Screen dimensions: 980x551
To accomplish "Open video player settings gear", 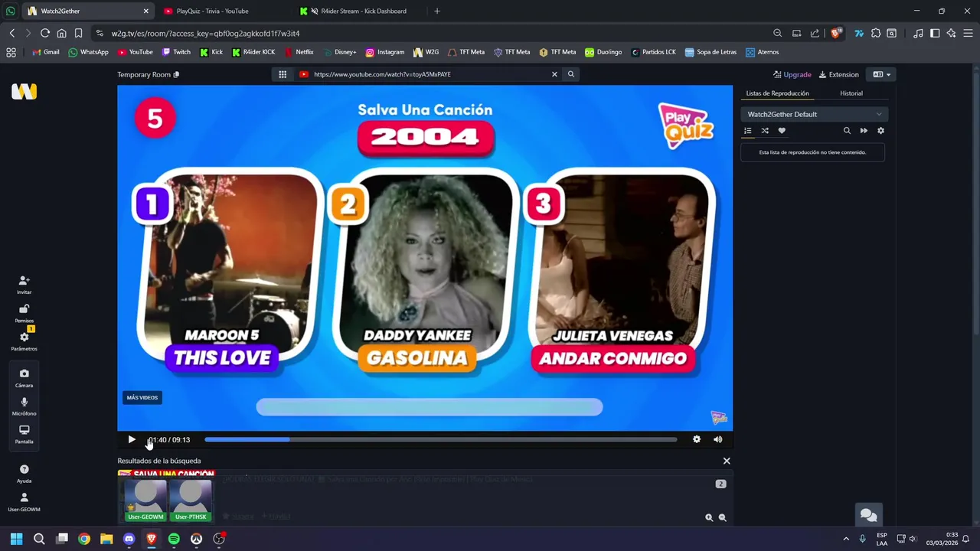I will click(697, 439).
